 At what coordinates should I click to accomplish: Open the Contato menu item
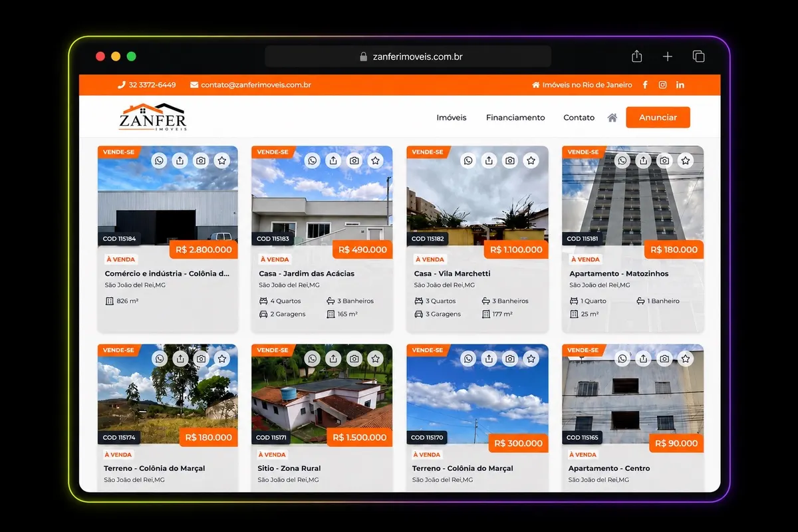[x=579, y=118]
